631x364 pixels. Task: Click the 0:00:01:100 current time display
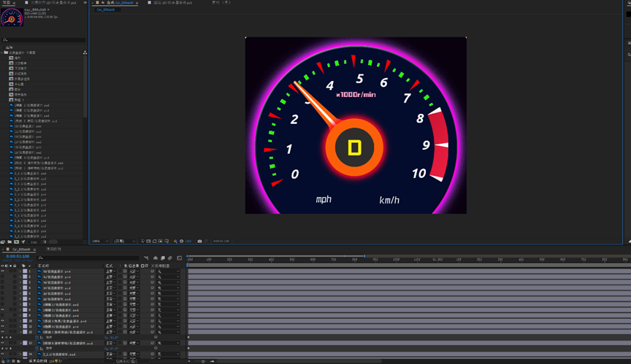(18, 256)
